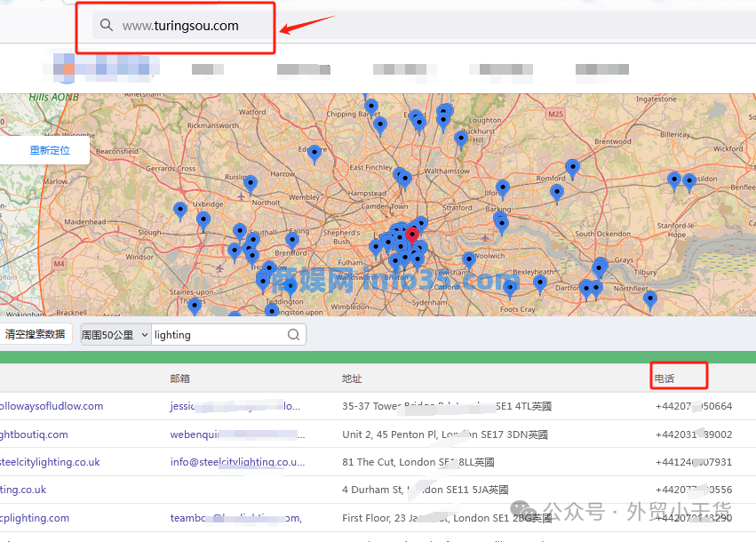Click the teambc... email link

(235, 518)
